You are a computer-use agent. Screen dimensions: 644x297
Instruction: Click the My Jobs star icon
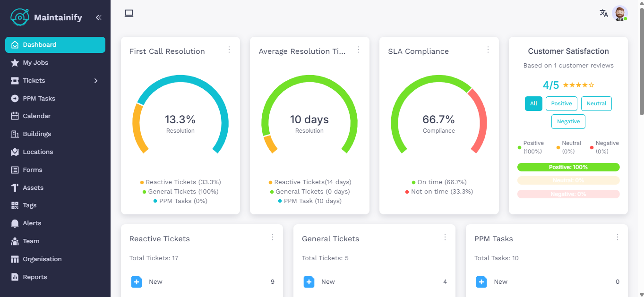15,63
